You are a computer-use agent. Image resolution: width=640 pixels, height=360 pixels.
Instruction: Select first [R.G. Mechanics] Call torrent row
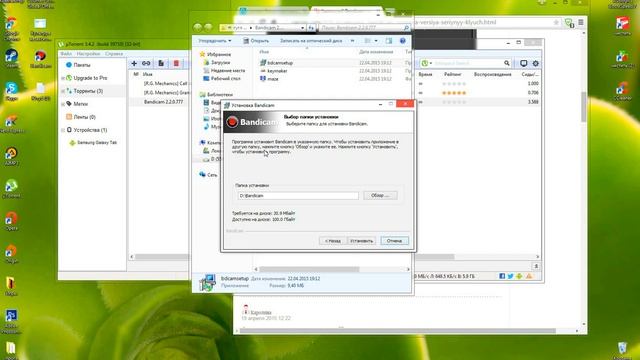[165, 83]
